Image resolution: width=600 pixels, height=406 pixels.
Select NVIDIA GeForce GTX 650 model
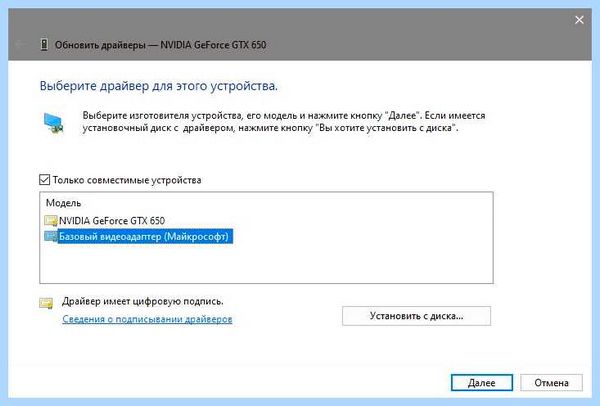(112, 221)
